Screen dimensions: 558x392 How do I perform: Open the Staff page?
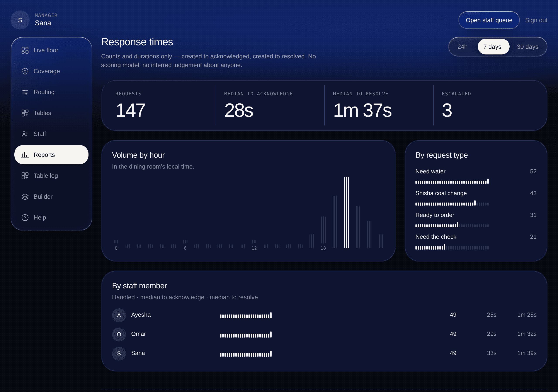(51, 134)
